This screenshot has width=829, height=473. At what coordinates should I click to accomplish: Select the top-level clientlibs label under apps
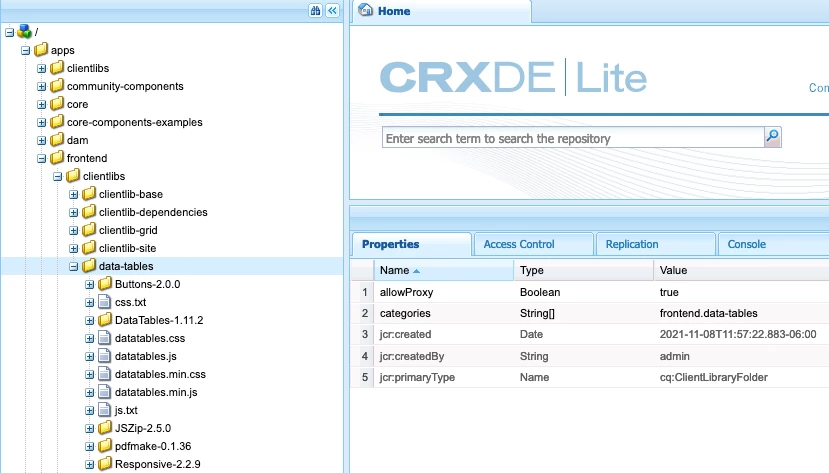88,68
